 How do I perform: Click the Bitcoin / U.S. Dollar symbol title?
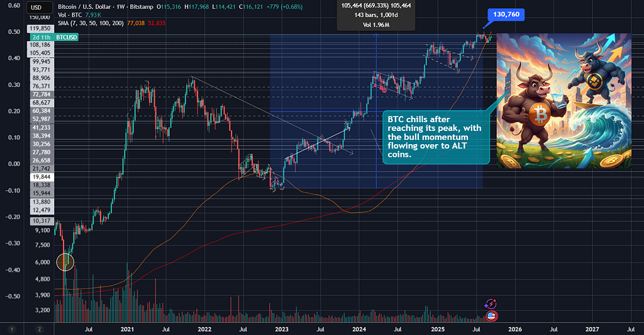coord(84,7)
